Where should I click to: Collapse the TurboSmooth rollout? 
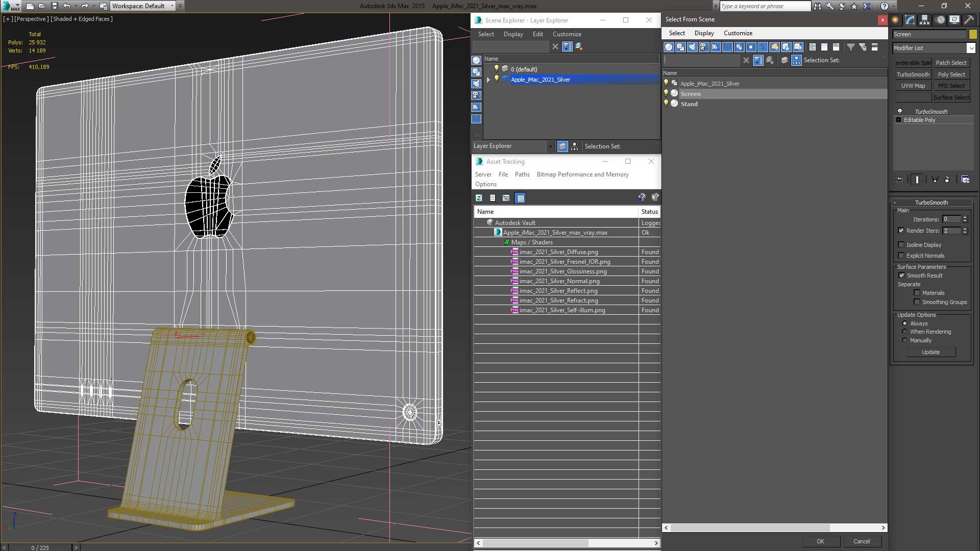point(895,203)
